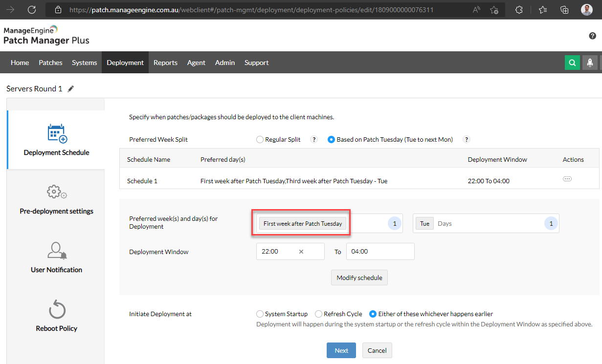Open the Patches menu
This screenshot has width=602, height=364.
[50, 63]
